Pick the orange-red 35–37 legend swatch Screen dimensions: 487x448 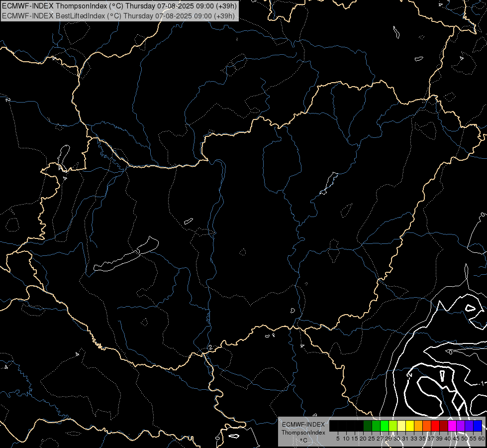pyautogui.click(x=427, y=426)
